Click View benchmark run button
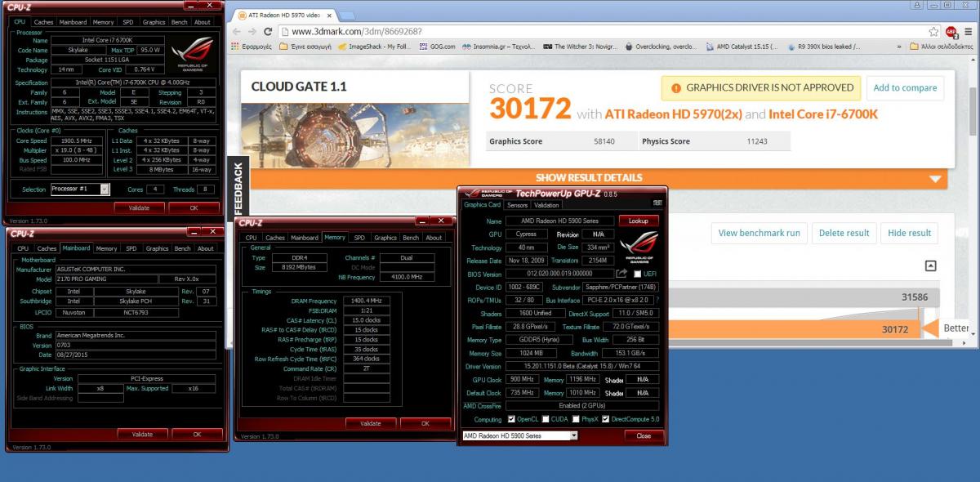The image size is (980, 482). [x=759, y=233]
